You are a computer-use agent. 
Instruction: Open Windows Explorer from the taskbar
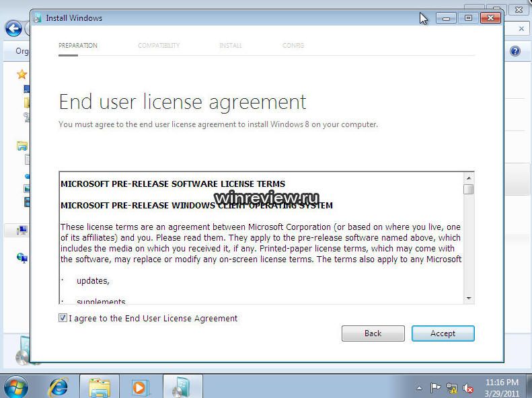(x=100, y=387)
